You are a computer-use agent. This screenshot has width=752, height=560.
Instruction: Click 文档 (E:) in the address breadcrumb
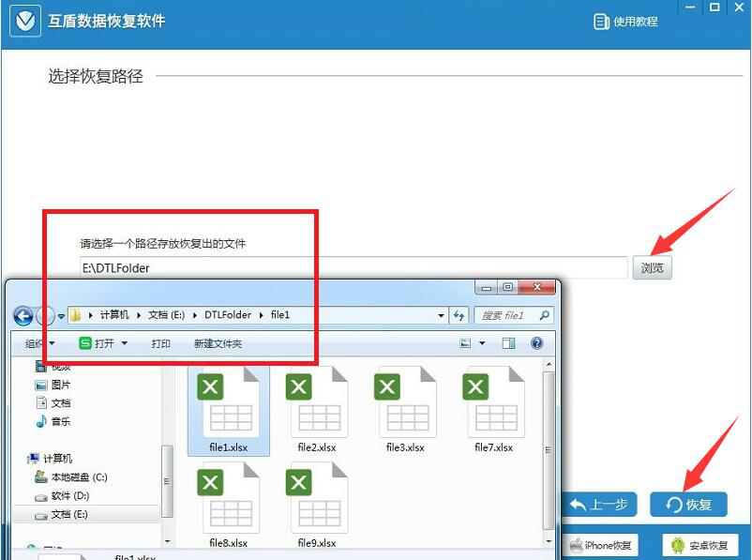(x=166, y=315)
